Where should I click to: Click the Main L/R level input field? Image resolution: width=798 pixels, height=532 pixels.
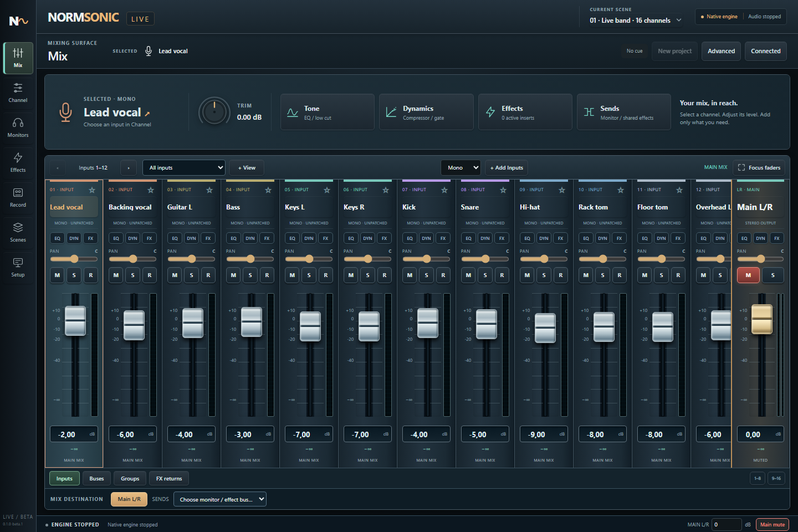tap(761, 434)
